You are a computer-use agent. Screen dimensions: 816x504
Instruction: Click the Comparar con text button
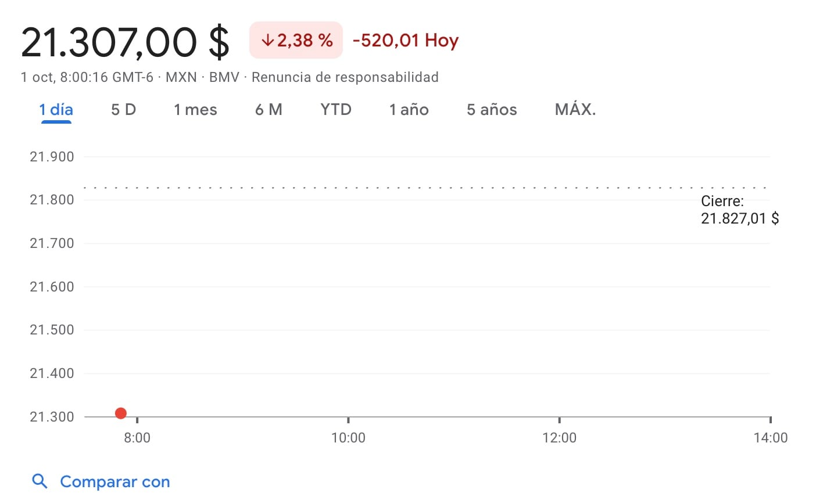point(115,482)
